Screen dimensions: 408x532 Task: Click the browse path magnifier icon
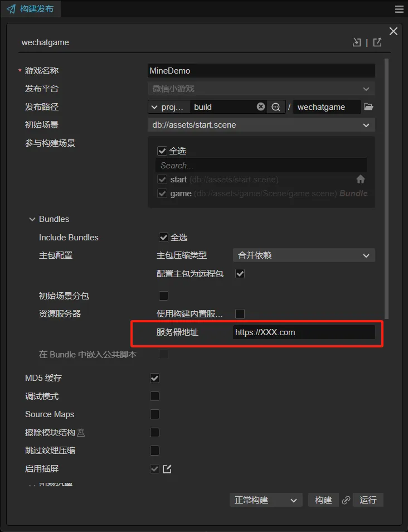tap(275, 107)
